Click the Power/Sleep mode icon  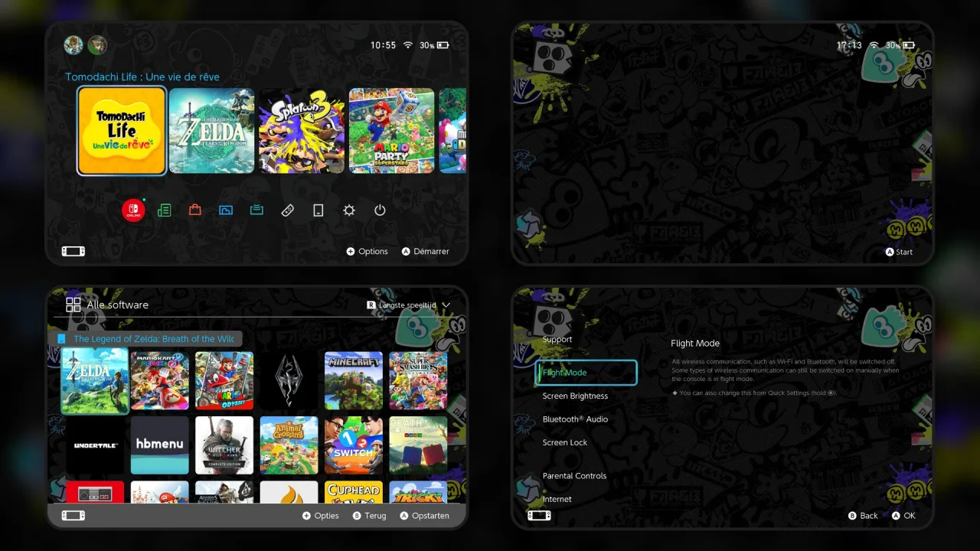pyautogui.click(x=380, y=210)
